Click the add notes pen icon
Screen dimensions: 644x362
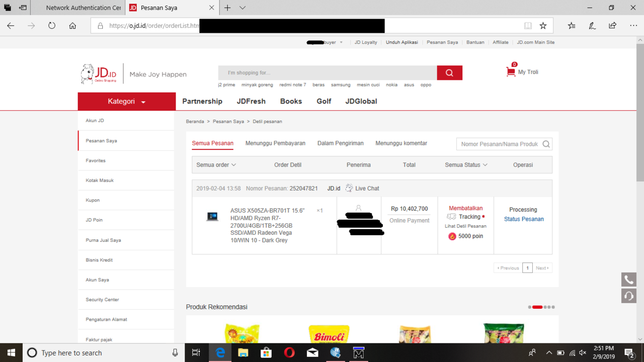[592, 26]
